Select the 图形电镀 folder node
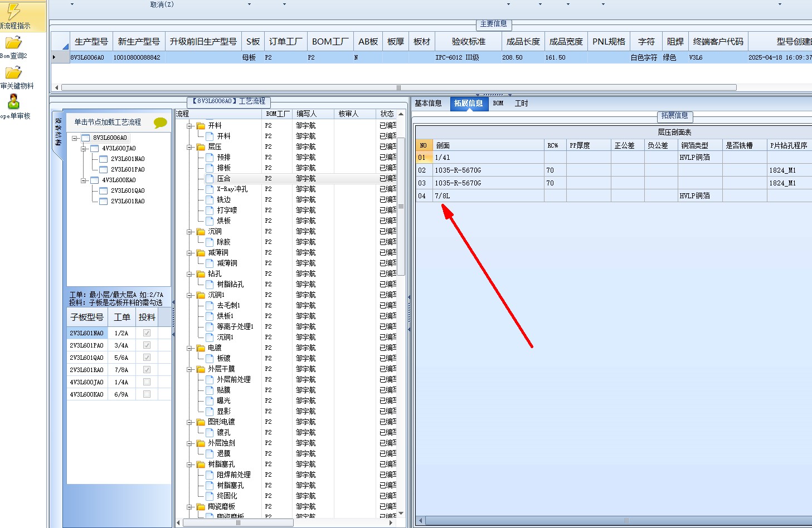812x528 pixels. 221,422
